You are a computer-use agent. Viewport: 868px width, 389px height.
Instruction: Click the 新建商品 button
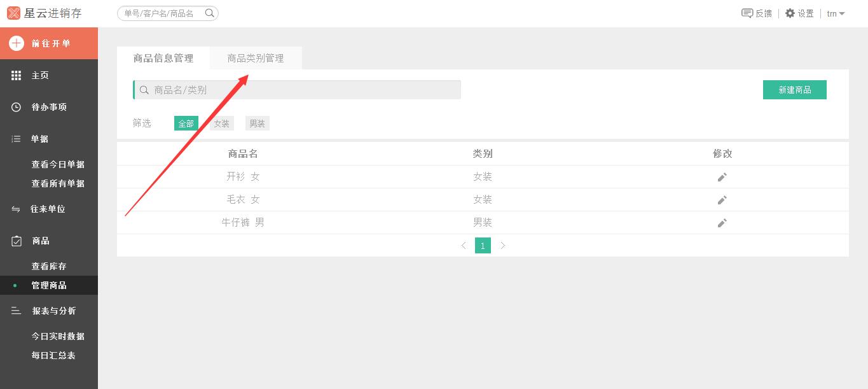pyautogui.click(x=794, y=90)
